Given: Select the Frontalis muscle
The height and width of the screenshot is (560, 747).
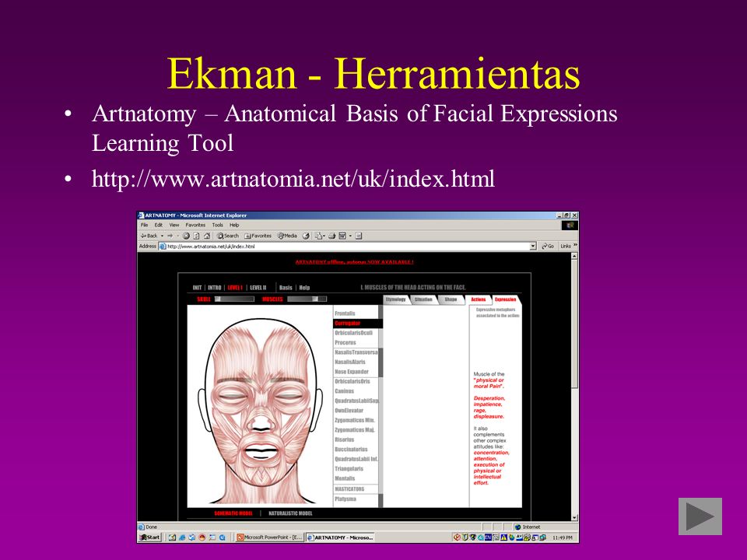Looking at the screenshot, I should pyautogui.click(x=345, y=313).
